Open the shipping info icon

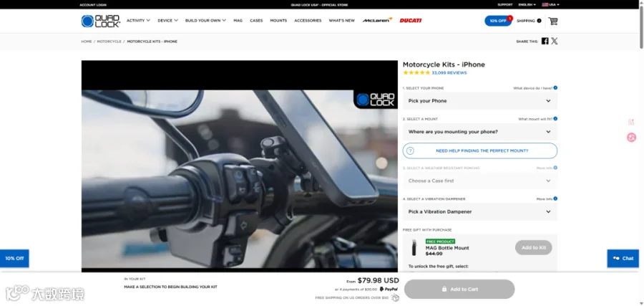coord(539,21)
